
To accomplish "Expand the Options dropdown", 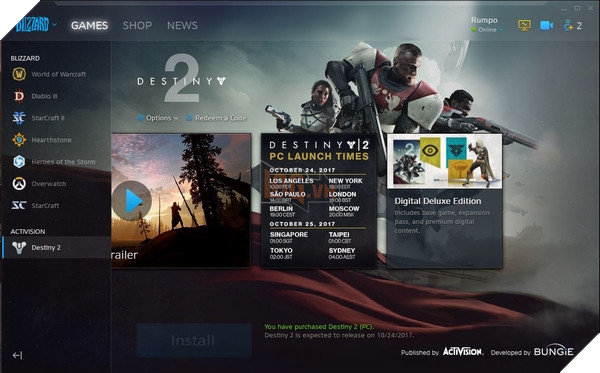I will coord(158,118).
